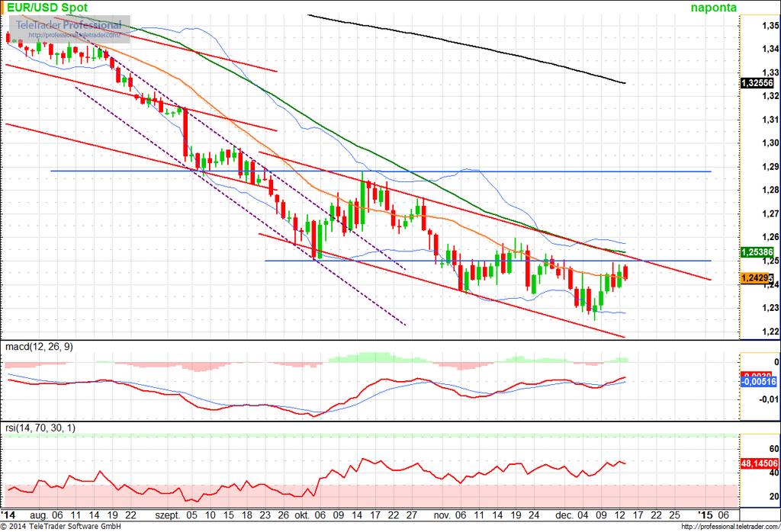Screen dimensions: 781x532
Task: Click the EUR/USD Spot chart title
Action: click(47, 8)
